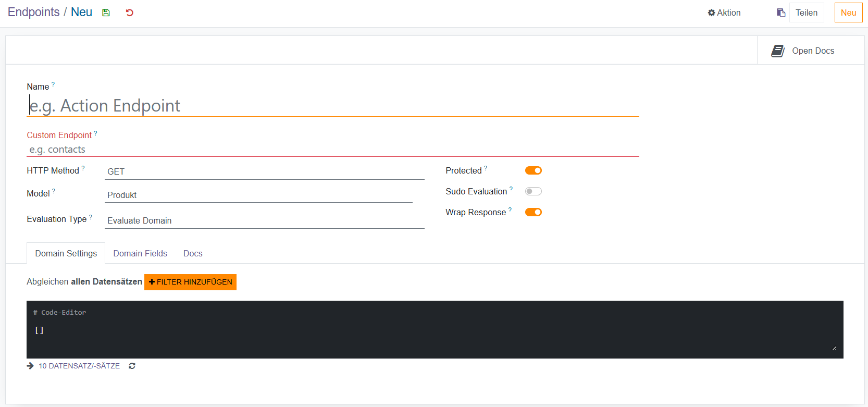Click inside the domain code editor
The image size is (868, 407).
pyautogui.click(x=435, y=329)
